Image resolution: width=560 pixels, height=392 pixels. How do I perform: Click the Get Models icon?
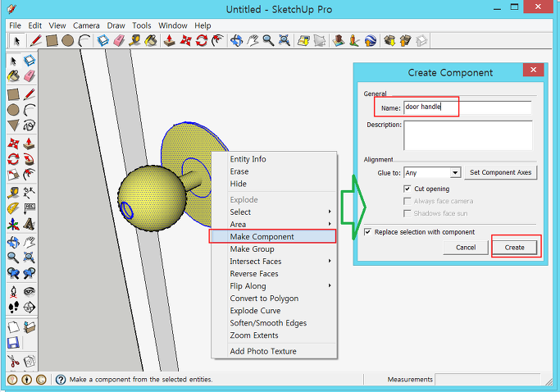tap(389, 40)
